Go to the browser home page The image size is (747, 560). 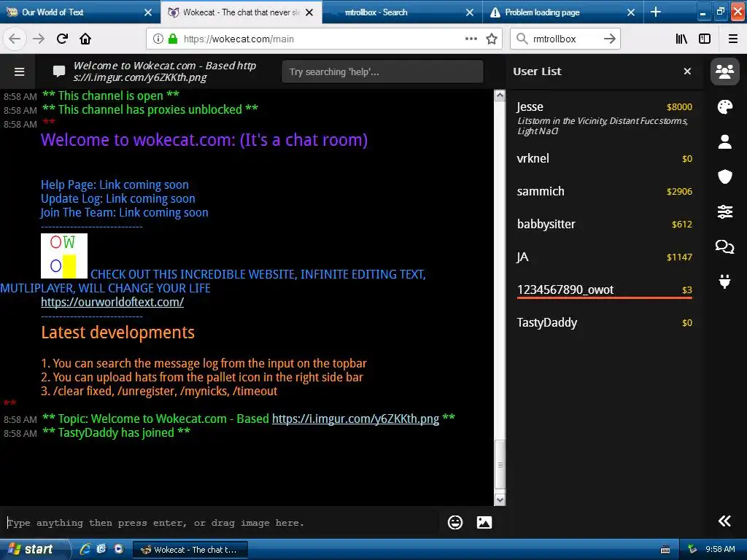(85, 39)
